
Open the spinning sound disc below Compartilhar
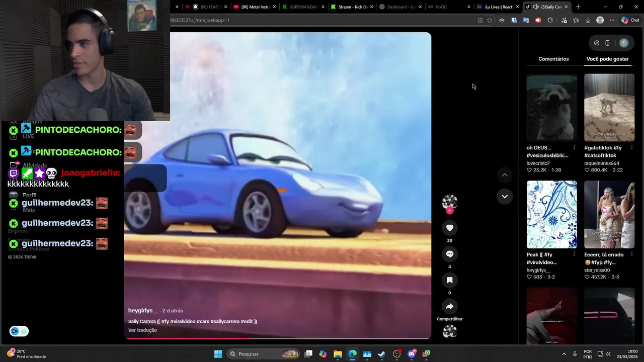(x=449, y=331)
